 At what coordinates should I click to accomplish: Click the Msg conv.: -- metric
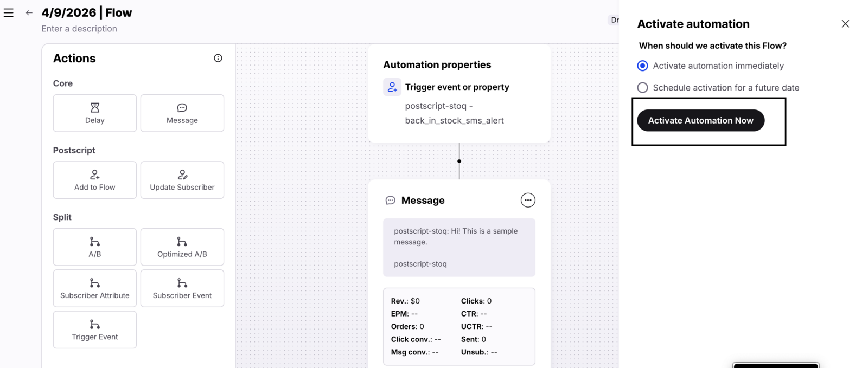[415, 352]
